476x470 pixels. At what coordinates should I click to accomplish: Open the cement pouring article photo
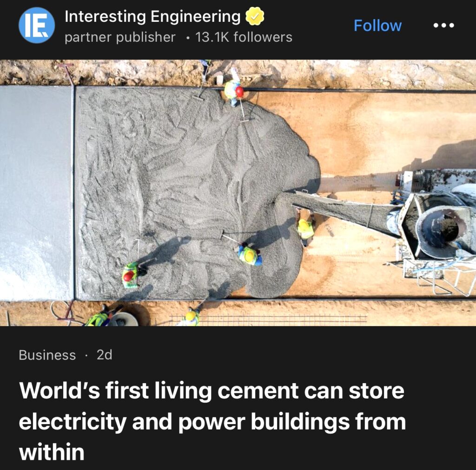click(x=238, y=193)
